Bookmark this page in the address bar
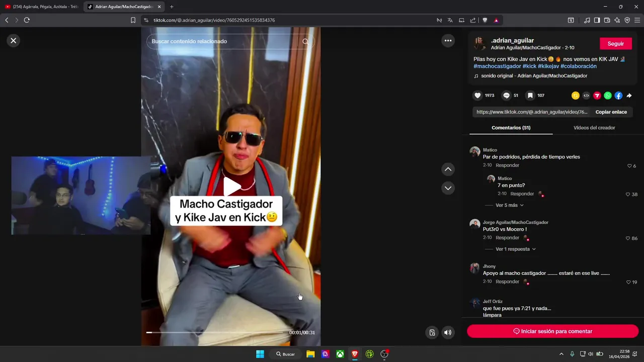The width and height of the screenshot is (644, 362). coord(133,20)
